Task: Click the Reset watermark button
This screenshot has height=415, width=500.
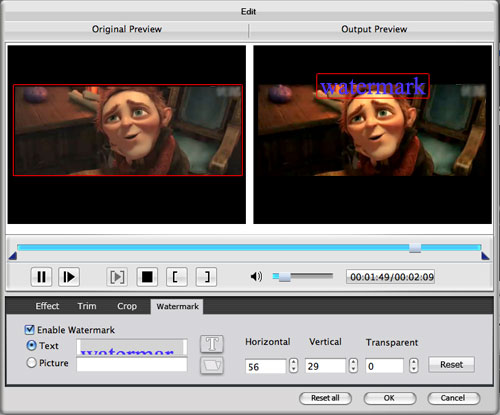Action: tap(451, 365)
